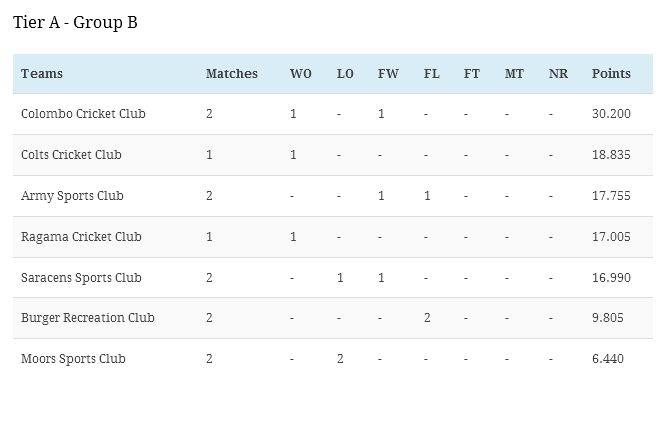This screenshot has height=421, width=666.
Task: Click the Army Sports Club team name
Action: click(x=72, y=196)
